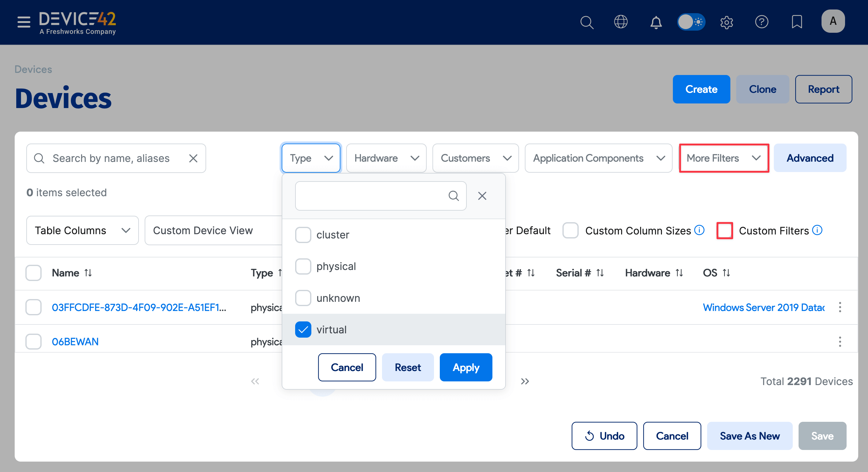Screen dimensions: 868x472
Task: Check the physical type filter option
Action: point(303,266)
